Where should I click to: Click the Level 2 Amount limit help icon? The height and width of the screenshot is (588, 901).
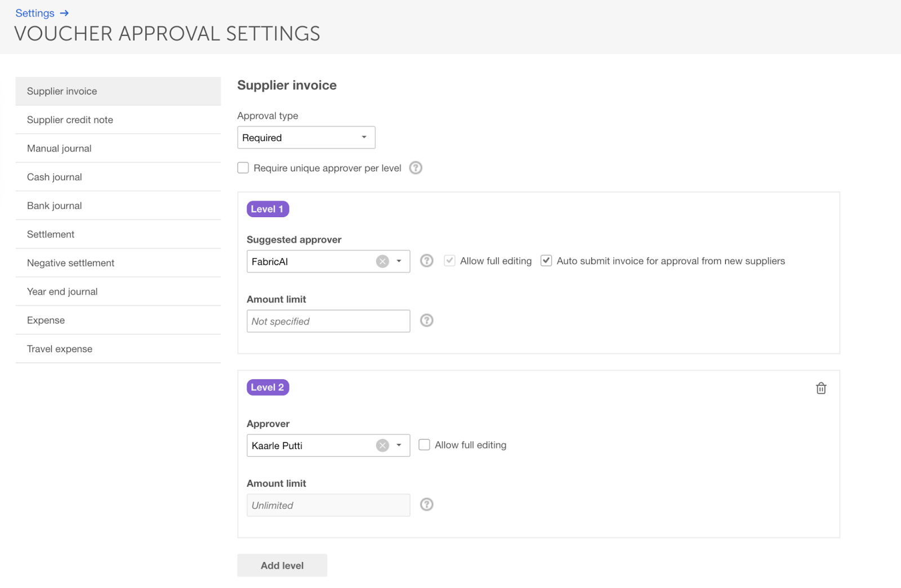[427, 504]
